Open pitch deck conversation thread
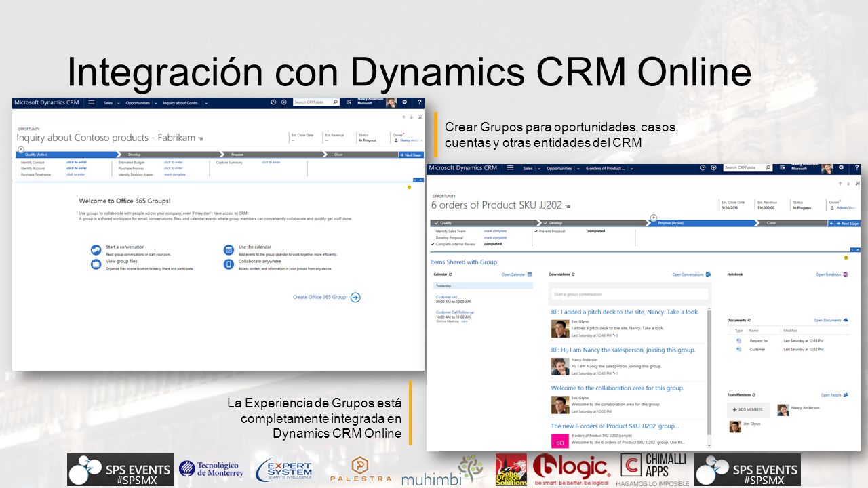 [x=625, y=312]
